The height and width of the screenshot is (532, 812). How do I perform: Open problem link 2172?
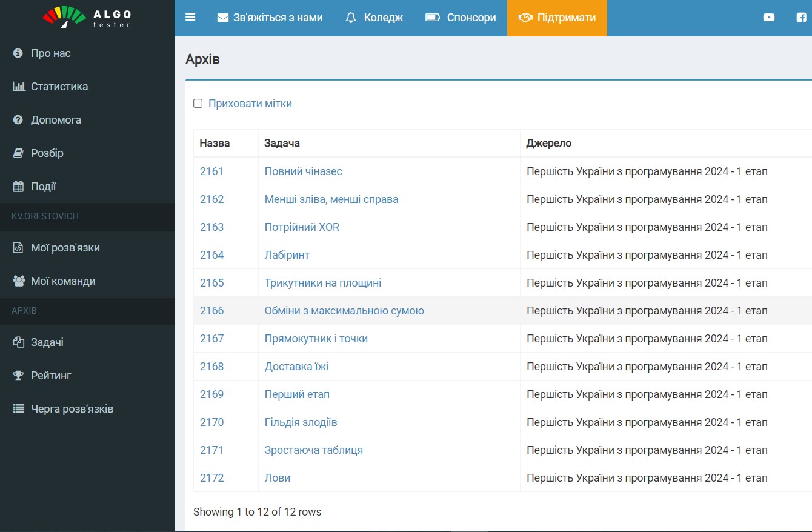211,478
